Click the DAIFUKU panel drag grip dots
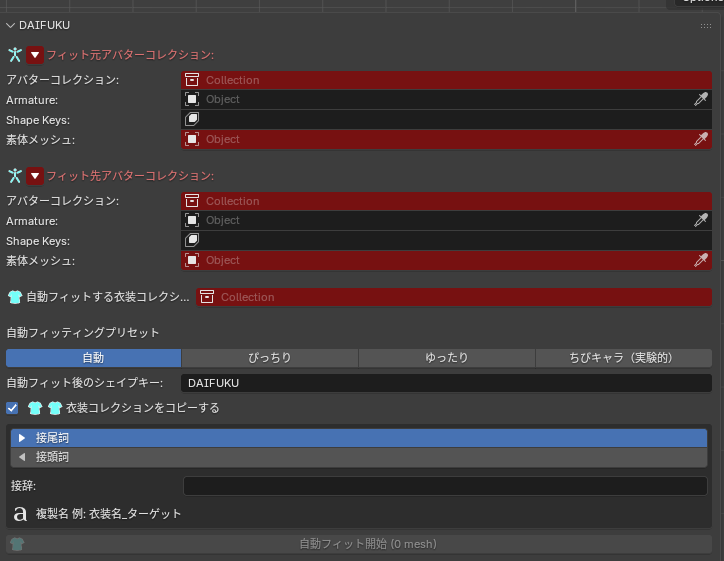 click(706, 26)
